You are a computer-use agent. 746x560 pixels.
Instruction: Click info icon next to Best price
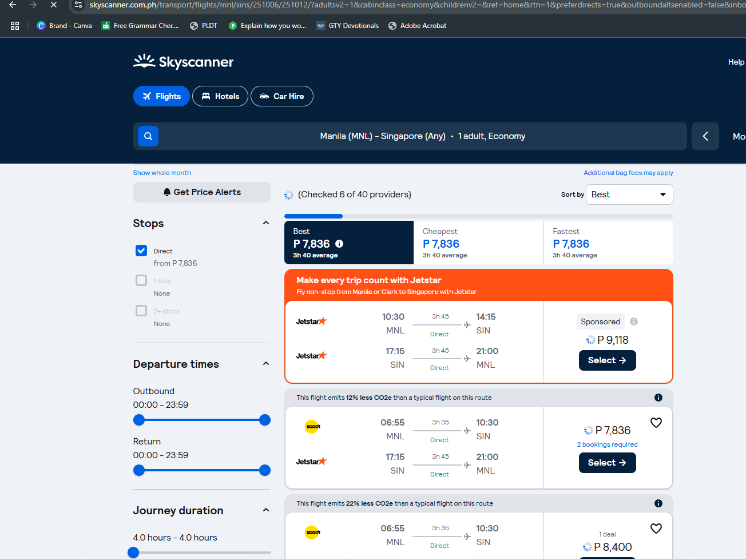point(339,244)
